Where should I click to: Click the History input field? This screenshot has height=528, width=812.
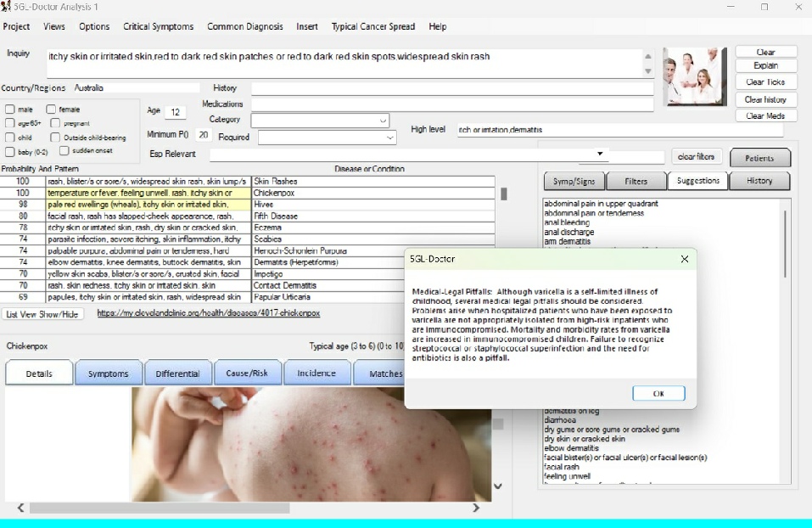(x=452, y=88)
